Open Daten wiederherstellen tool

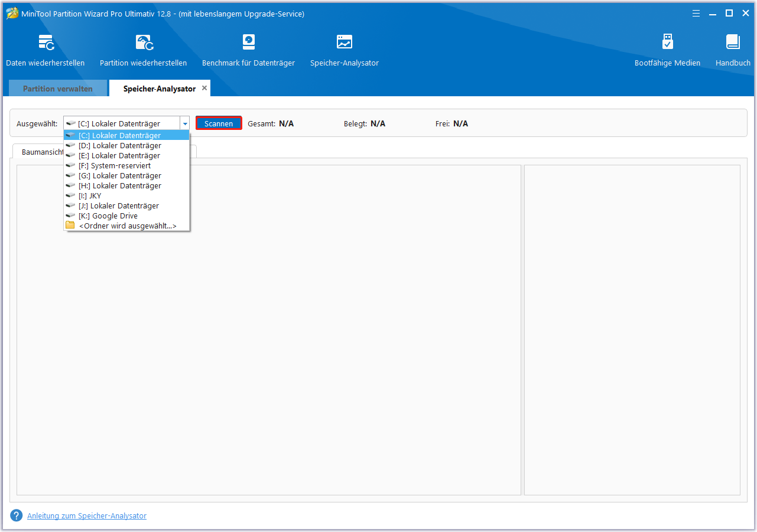(46, 50)
